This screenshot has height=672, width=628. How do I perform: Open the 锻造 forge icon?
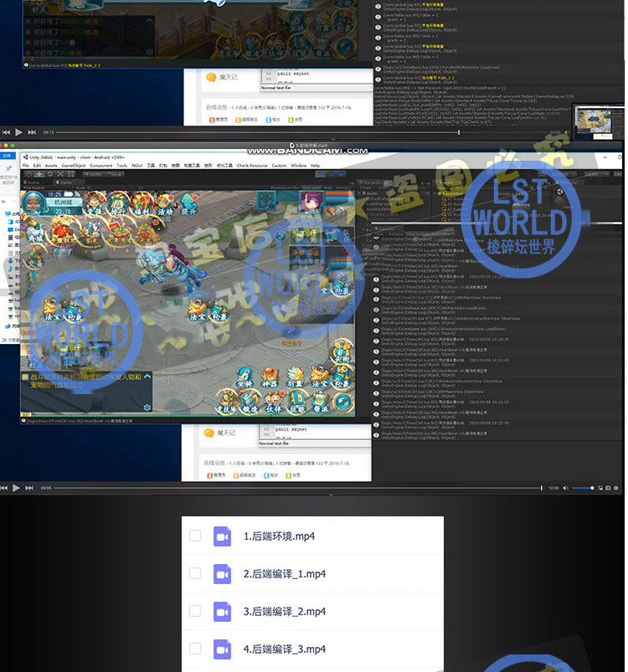[250, 402]
